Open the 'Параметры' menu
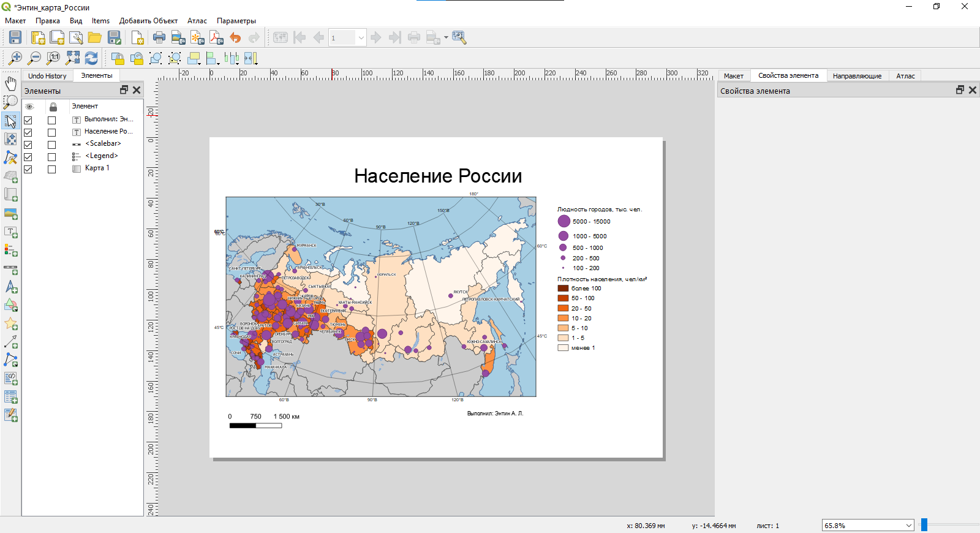Image resolution: width=980 pixels, height=533 pixels. click(x=236, y=21)
